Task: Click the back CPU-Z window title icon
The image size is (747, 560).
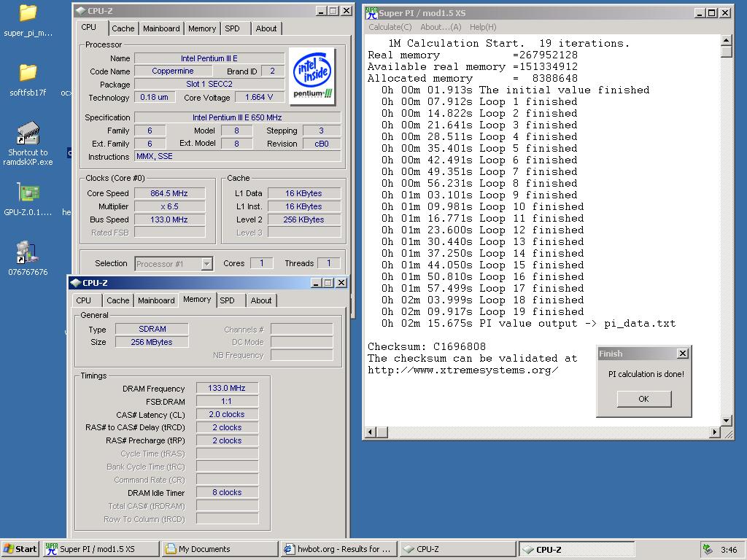Action: [80, 10]
